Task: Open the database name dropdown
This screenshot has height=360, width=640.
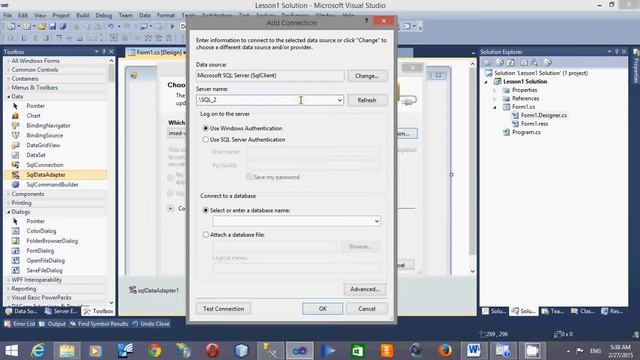Action: tap(377, 221)
